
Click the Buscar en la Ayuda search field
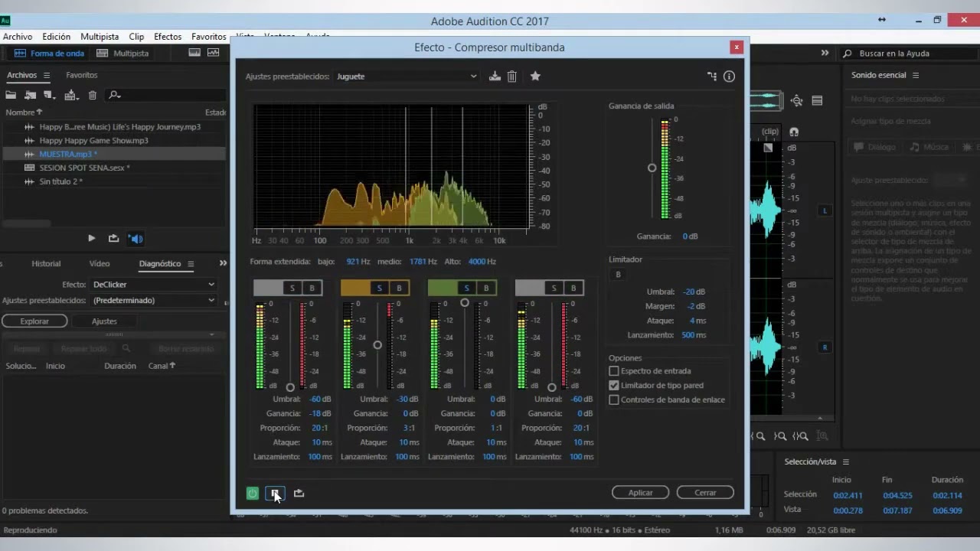908,54
